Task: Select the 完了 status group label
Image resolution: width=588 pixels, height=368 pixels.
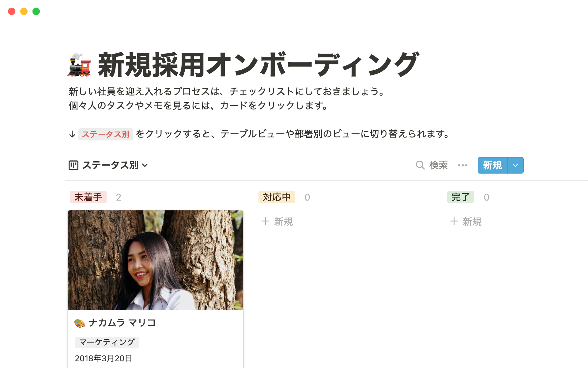Action: [460, 197]
